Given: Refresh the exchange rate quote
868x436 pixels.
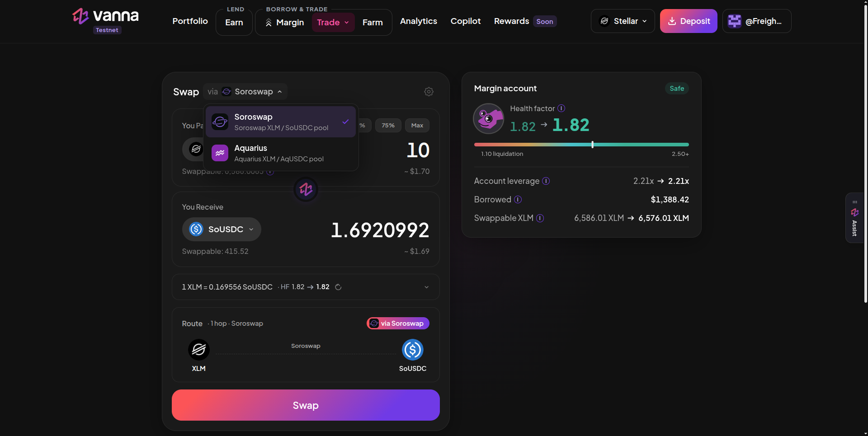Looking at the screenshot, I should (338, 287).
